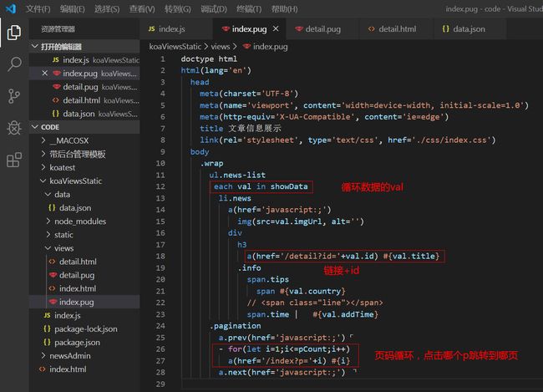Click the JS icon on index.js tab
Image resolution: width=543 pixels, height=392 pixels.
click(152, 28)
